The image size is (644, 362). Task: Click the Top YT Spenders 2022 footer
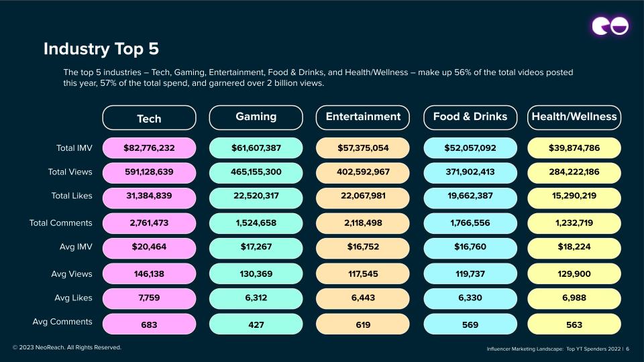pos(594,349)
